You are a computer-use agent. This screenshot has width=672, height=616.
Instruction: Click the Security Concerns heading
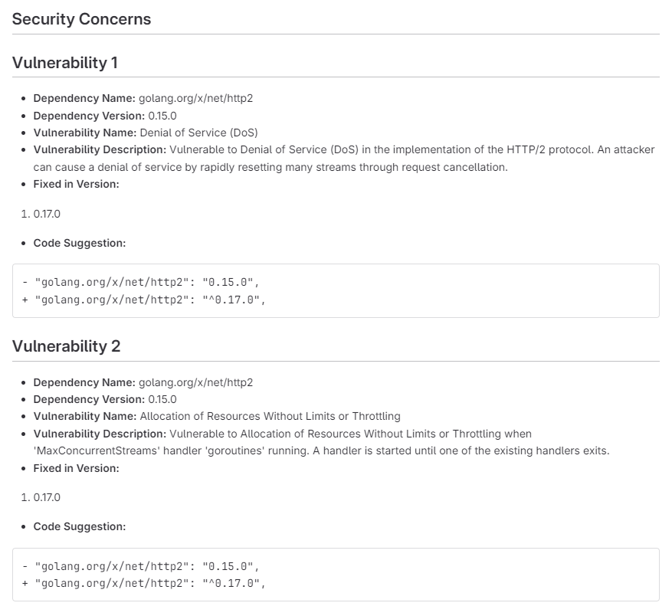tap(81, 19)
